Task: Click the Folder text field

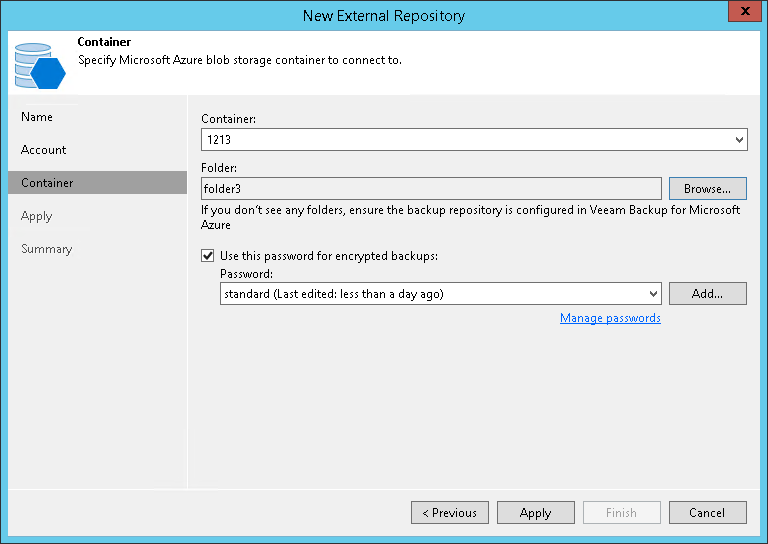Action: point(430,188)
